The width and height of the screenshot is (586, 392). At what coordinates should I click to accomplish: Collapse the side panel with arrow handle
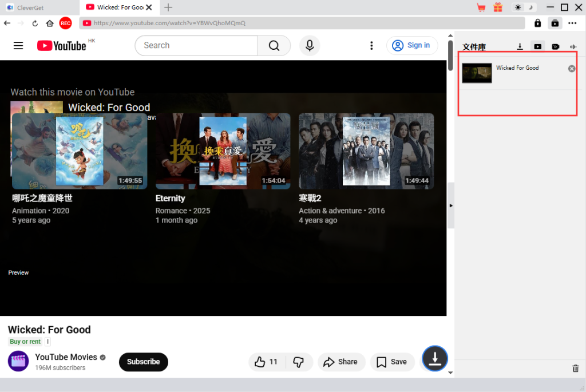click(x=451, y=205)
